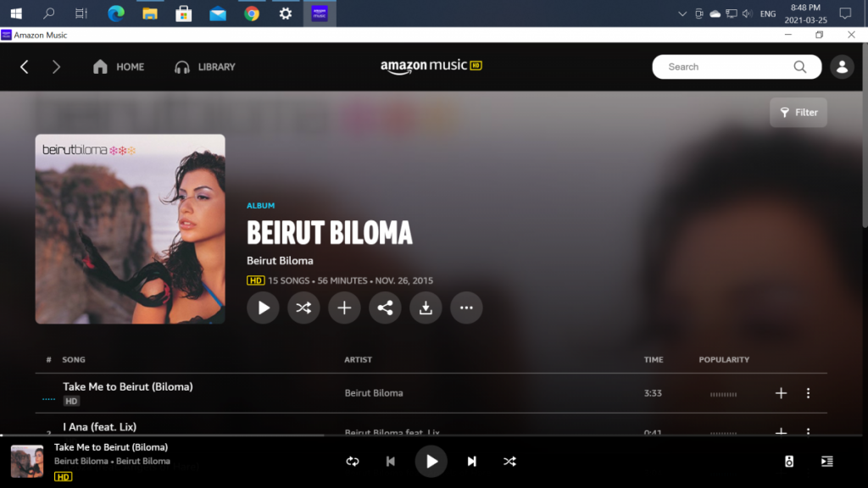Screen dimensions: 868x488
Task: Open Microsoft Store from the taskbar
Action: tap(183, 14)
